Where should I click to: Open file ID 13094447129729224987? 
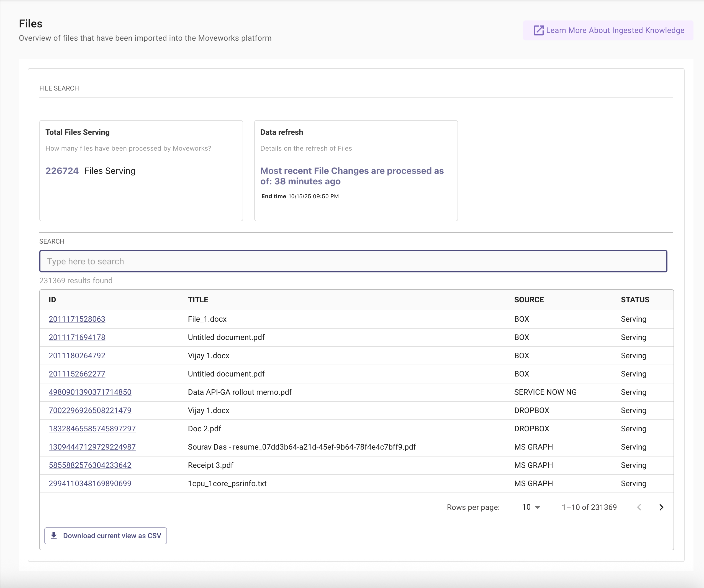[92, 447]
